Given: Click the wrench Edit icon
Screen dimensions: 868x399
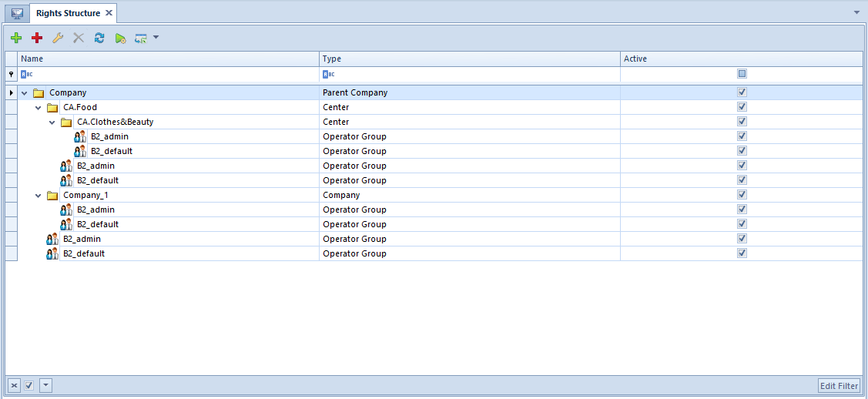Looking at the screenshot, I should point(58,39).
